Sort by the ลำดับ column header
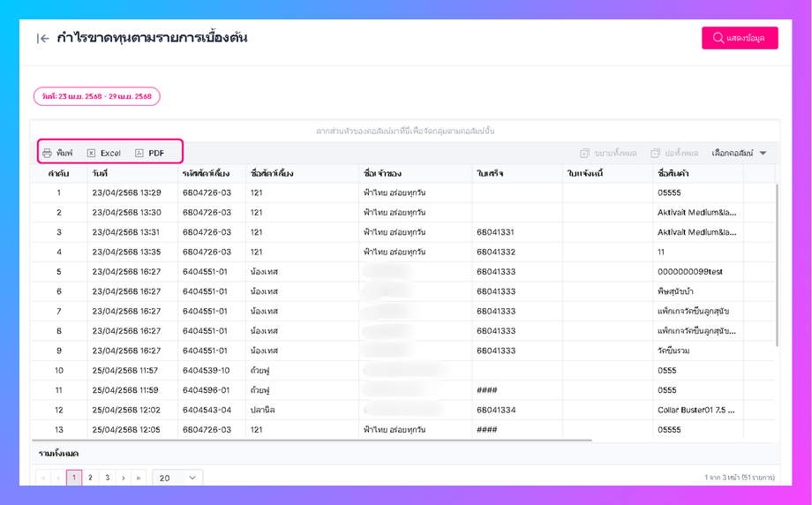This screenshot has width=812, height=505. click(58, 174)
